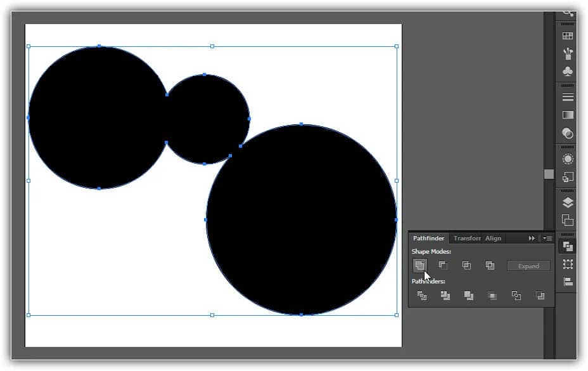The width and height of the screenshot is (588, 371).
Task: Click the left anchor point of large circle
Action: click(206, 219)
